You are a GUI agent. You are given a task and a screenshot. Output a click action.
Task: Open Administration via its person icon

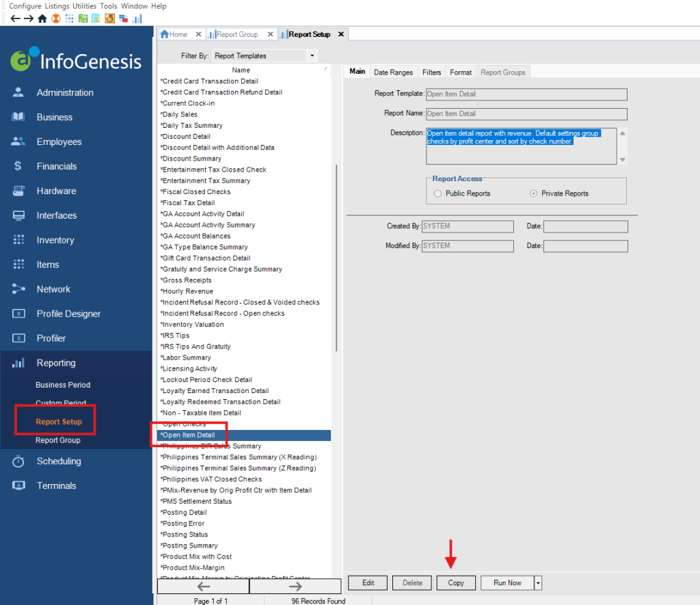coord(18,92)
